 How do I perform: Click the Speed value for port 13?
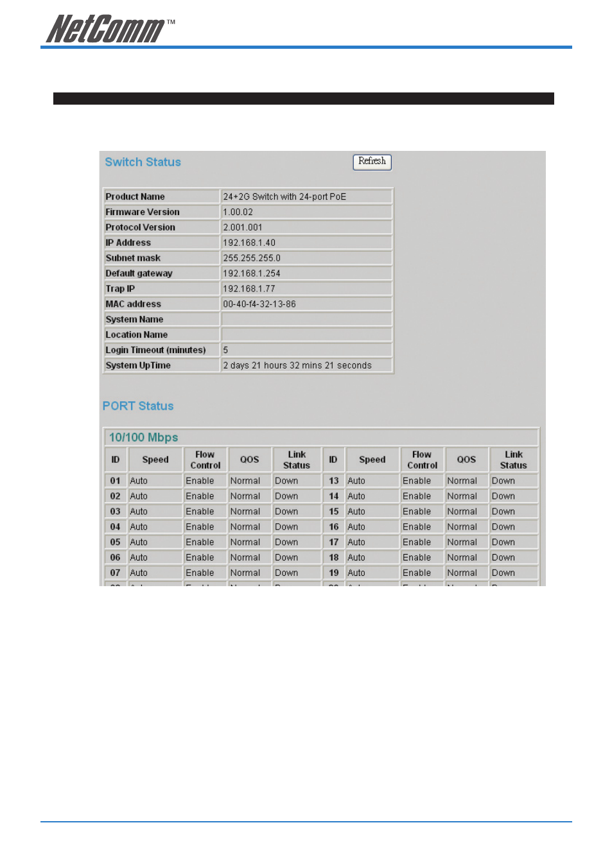(x=372, y=481)
